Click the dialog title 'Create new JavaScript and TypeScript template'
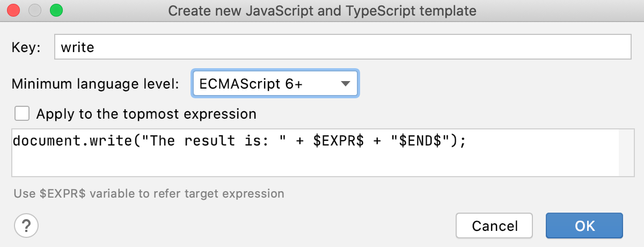Screen dimensions: 644x247 click(x=322, y=10)
